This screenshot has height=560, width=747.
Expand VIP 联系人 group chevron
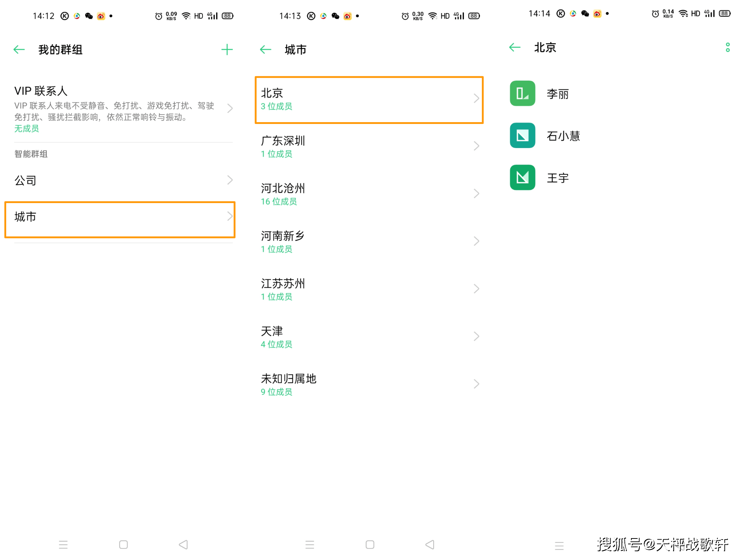point(230,108)
